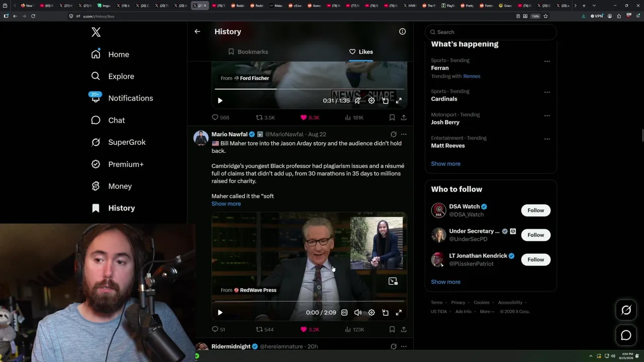Bookmark this page with the star icon
The image size is (644, 362).
coord(545,16)
